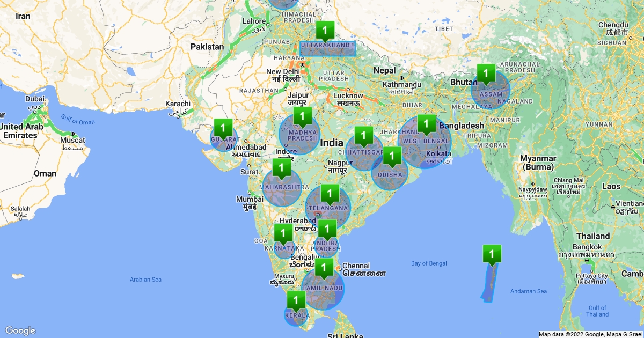Viewport: 644px width, 338px height.
Task: Click the Kerala green marker pin
Action: click(x=295, y=300)
